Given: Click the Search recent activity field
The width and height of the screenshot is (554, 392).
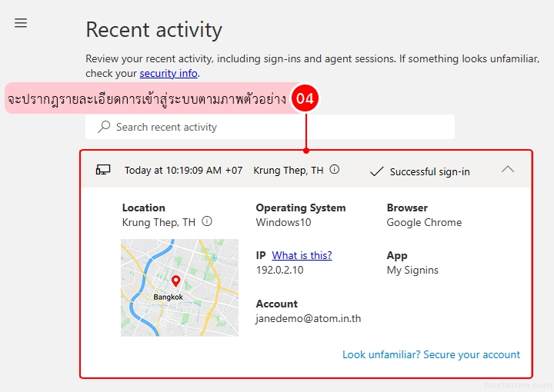Looking at the screenshot, I should tap(270, 127).
